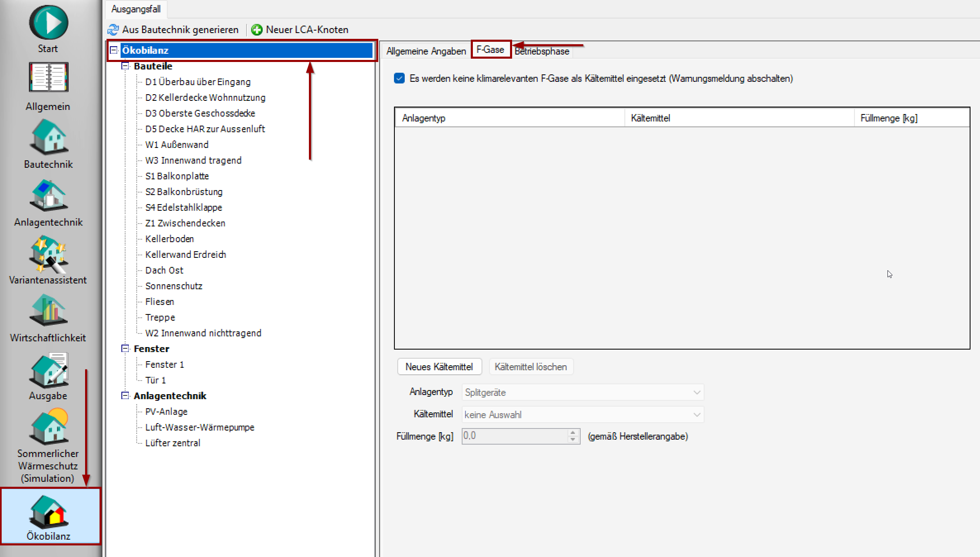Viewport: 980px width, 557px height.
Task: Click the Start play icon in sidebar
Action: click(x=48, y=23)
